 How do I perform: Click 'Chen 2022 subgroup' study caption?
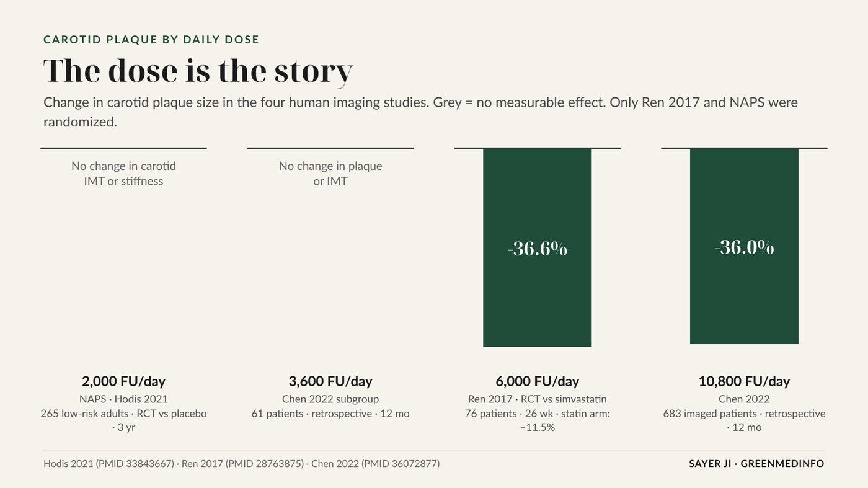click(330, 399)
